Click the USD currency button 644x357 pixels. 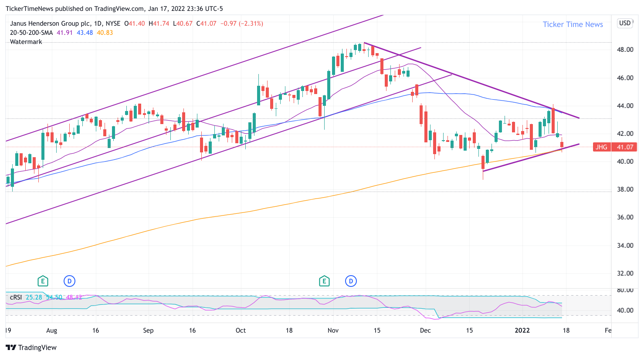[625, 23]
